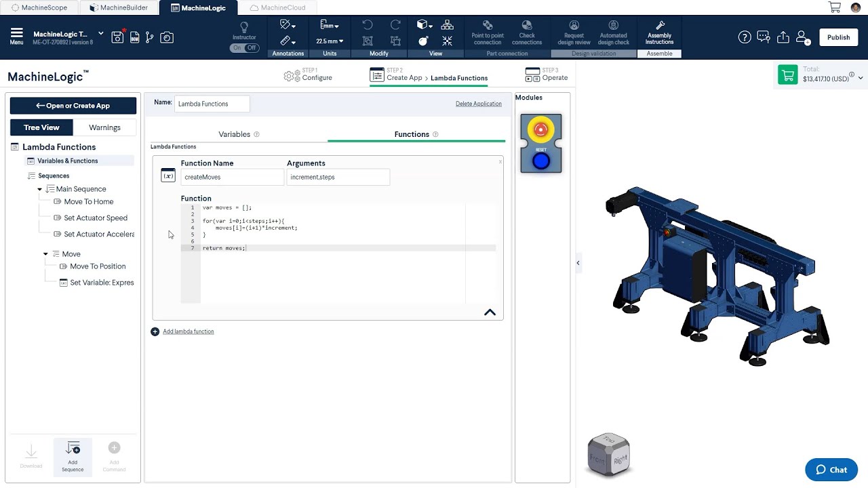
Task: Click the view orientation cube
Action: pos(609,455)
